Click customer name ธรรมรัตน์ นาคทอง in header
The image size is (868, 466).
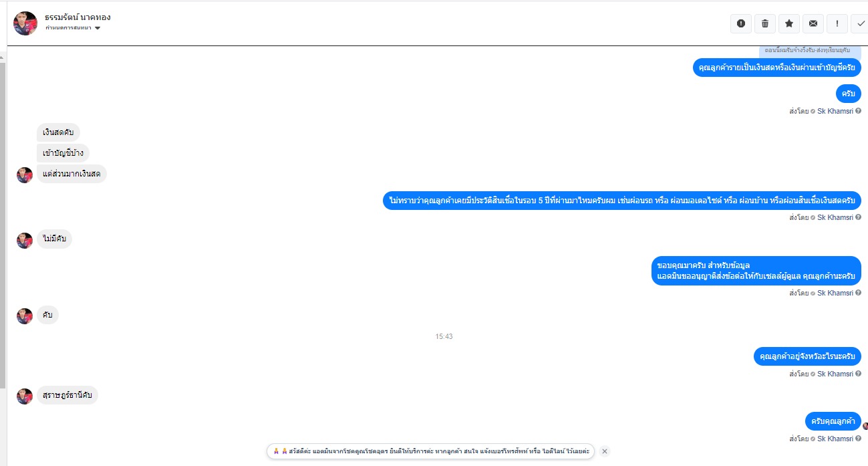pos(78,17)
